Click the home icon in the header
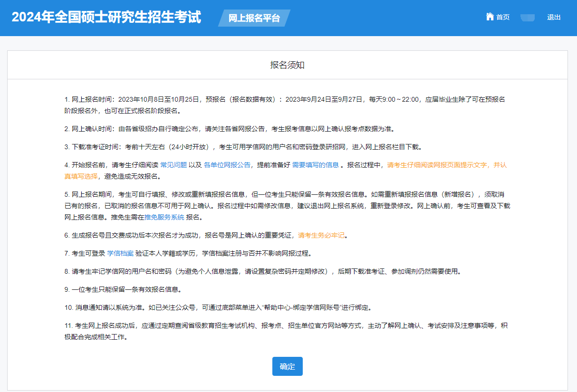This screenshot has height=392, width=577. 490,17
